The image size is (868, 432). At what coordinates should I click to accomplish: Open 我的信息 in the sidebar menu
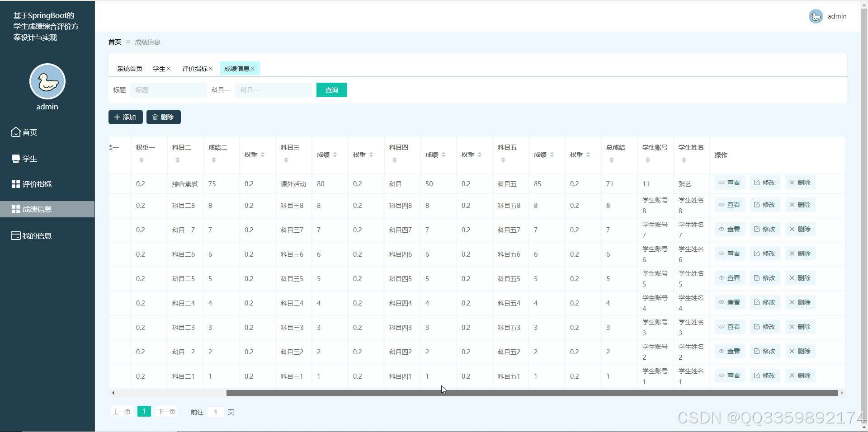tap(32, 236)
